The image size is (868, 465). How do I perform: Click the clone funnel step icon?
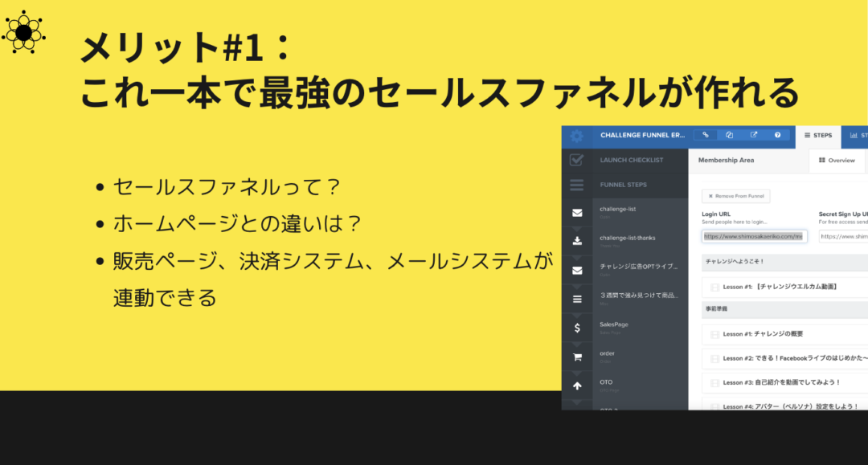(729, 136)
